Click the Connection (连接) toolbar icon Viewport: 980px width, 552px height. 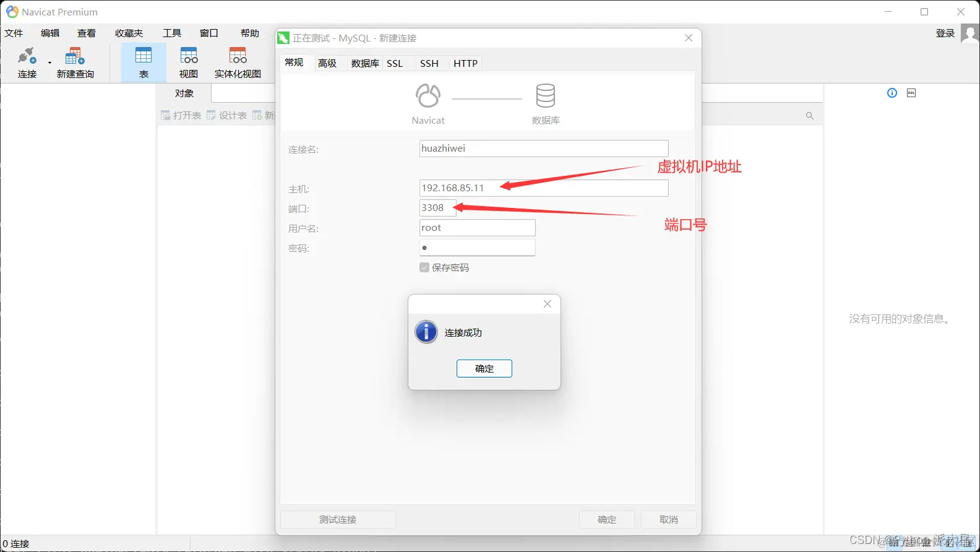click(x=27, y=62)
